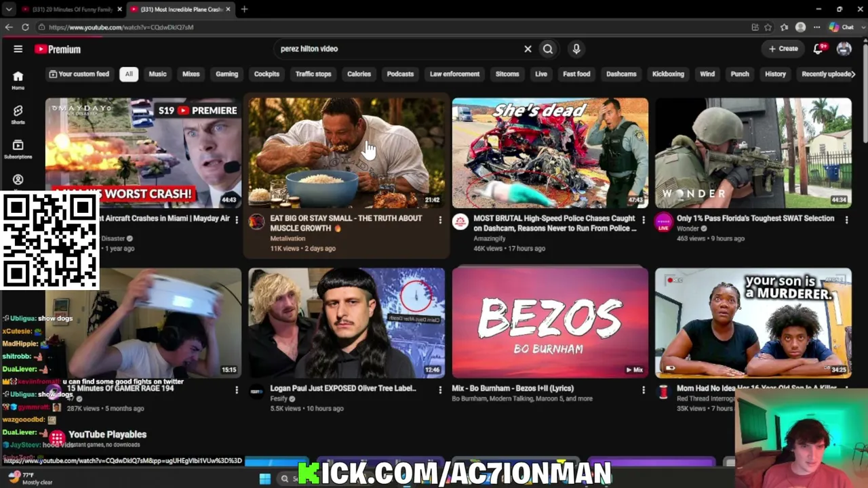Viewport: 868px width, 488px height.
Task: Open the browser favorites list icon
Action: coord(785,27)
